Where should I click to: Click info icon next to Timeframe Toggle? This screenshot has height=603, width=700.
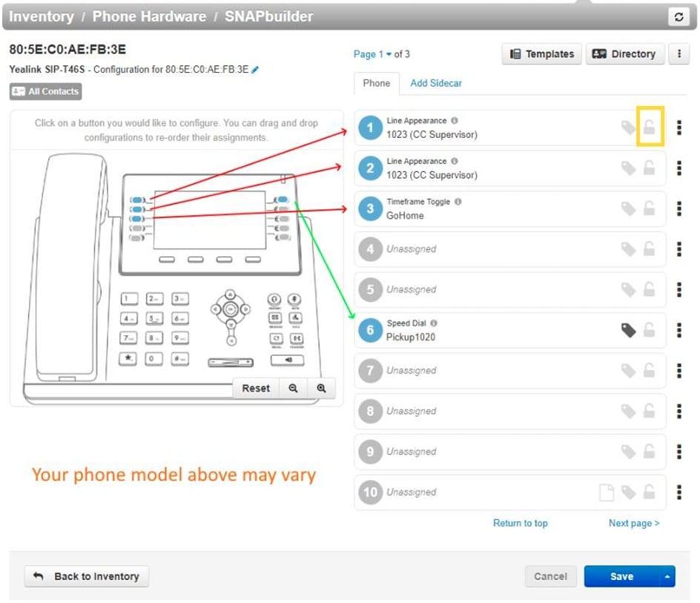pyautogui.click(x=458, y=202)
